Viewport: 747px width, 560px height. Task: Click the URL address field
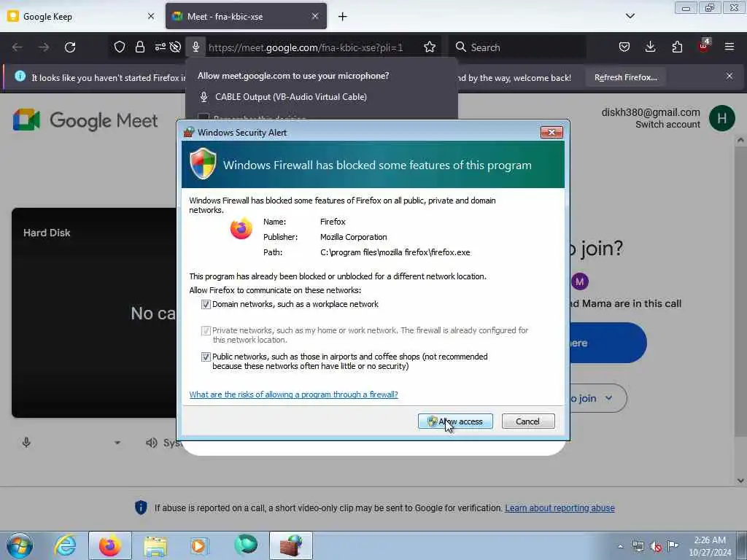(305, 47)
